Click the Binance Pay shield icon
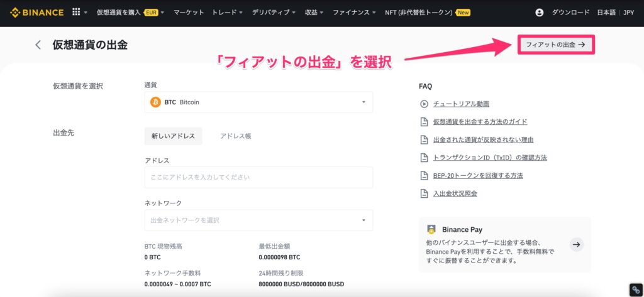The height and width of the screenshot is (297, 644). [431, 230]
